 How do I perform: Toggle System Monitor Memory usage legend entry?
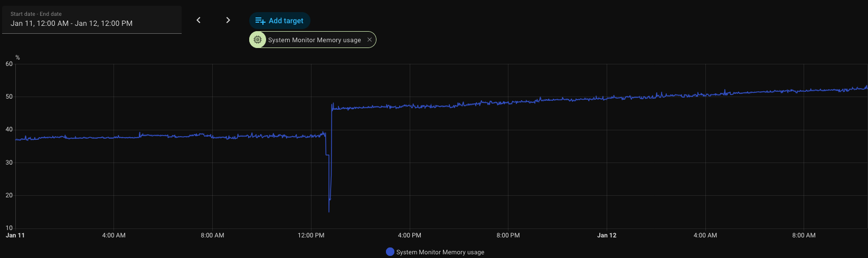point(435,252)
